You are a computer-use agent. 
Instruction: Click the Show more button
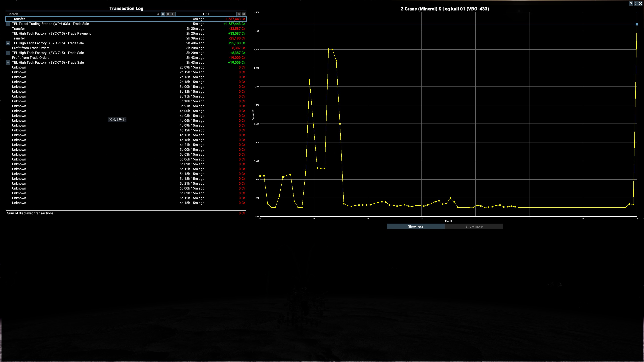pos(474,226)
